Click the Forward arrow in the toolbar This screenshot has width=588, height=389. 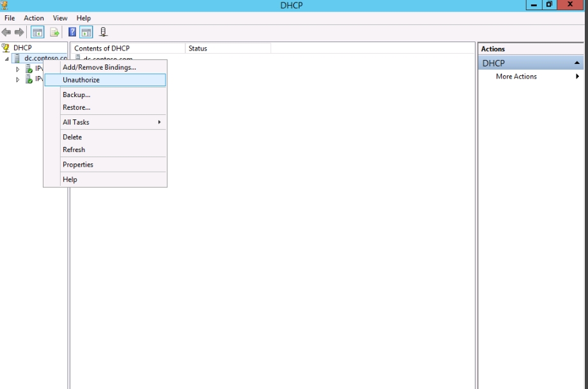point(19,33)
